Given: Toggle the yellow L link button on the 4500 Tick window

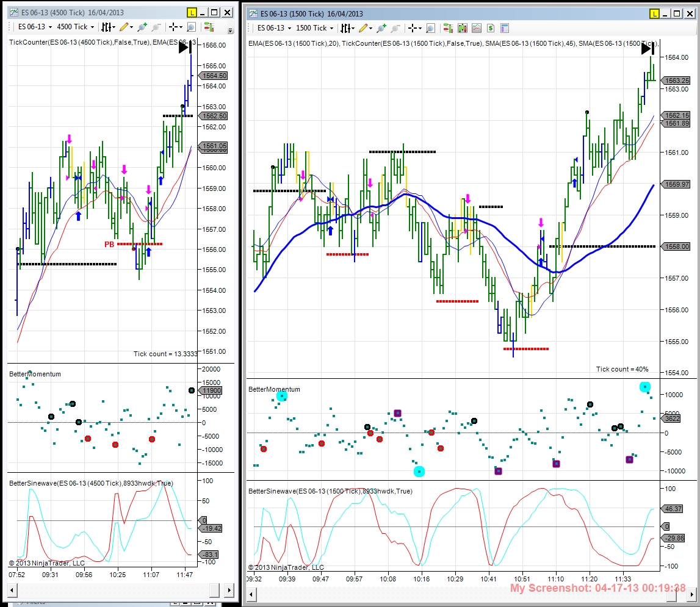Looking at the screenshot, I should point(192,12).
